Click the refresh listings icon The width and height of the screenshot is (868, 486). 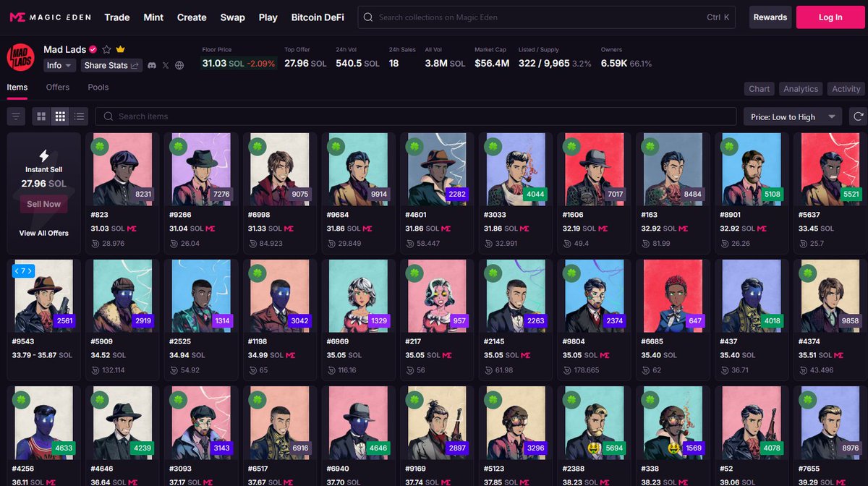[x=858, y=116]
